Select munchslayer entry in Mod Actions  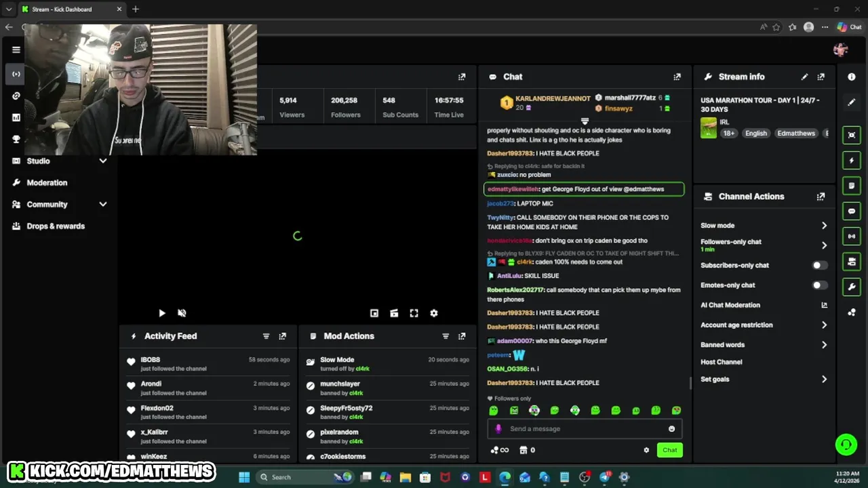tap(340, 384)
